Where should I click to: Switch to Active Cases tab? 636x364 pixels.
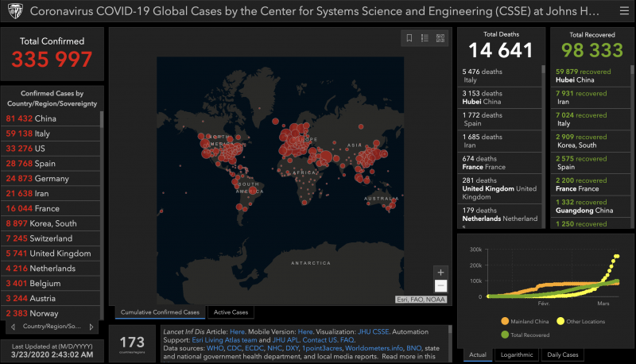coord(231,312)
